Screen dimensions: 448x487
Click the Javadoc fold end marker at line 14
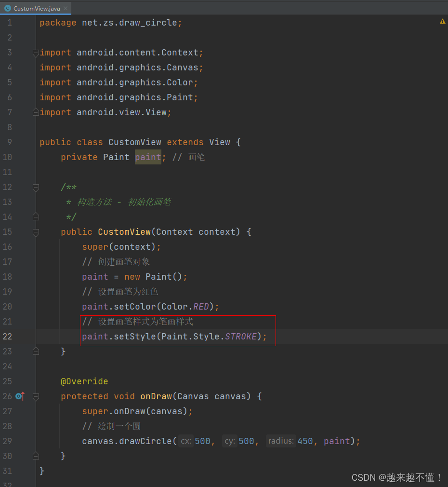pos(36,216)
